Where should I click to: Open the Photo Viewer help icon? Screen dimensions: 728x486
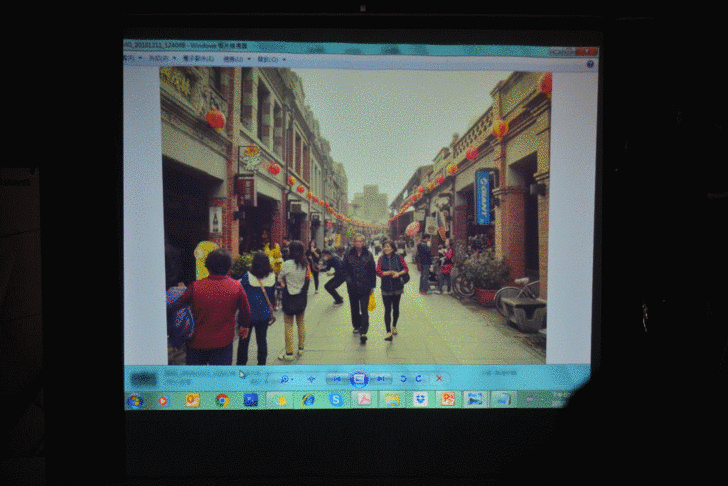pyautogui.click(x=590, y=64)
